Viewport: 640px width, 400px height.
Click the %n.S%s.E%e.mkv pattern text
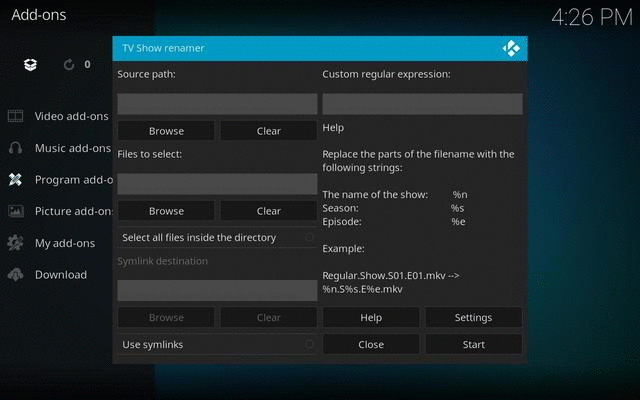click(x=362, y=289)
